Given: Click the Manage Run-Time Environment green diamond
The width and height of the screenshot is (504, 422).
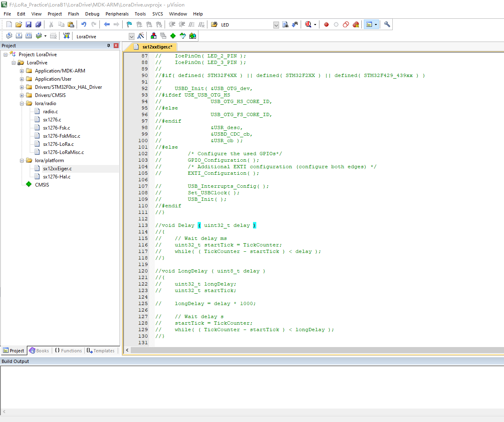Looking at the screenshot, I should (x=173, y=36).
